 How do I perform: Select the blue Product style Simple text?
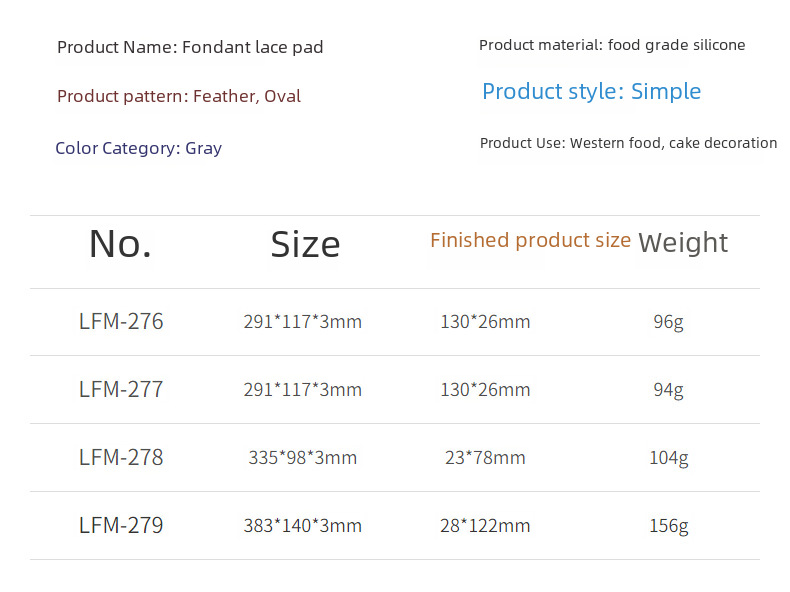point(591,91)
